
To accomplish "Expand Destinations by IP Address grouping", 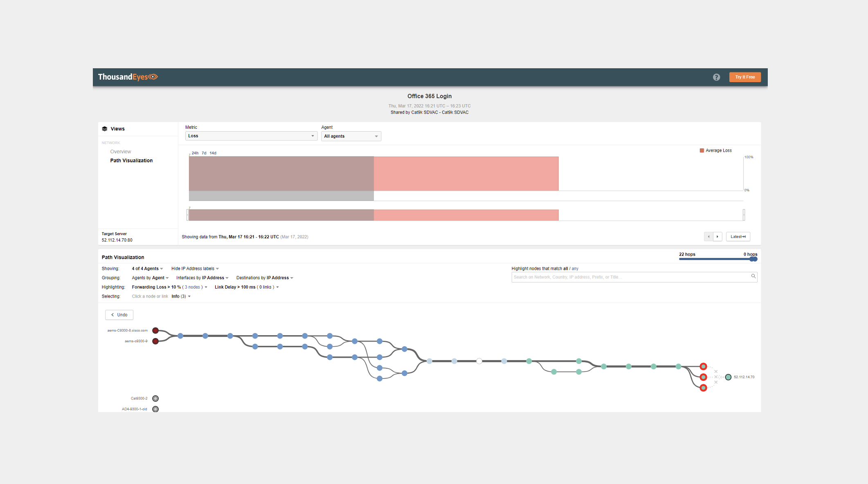I will click(x=265, y=278).
